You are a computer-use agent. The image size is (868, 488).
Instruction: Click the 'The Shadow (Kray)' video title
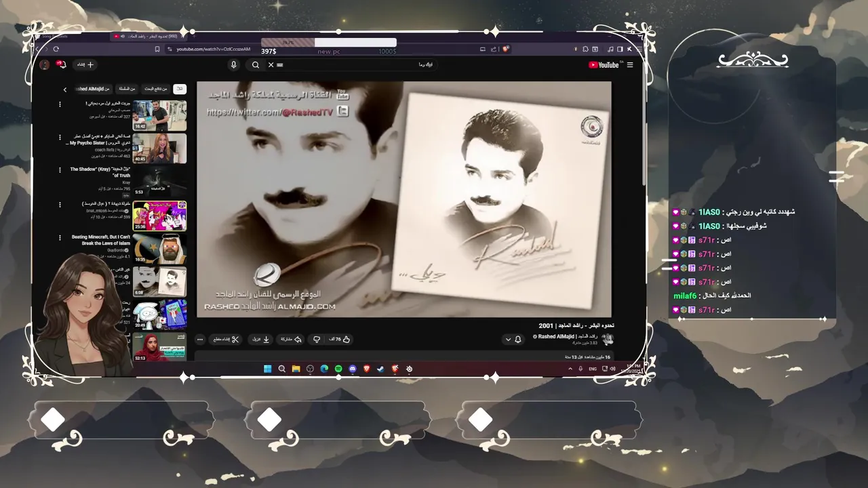pos(100,172)
